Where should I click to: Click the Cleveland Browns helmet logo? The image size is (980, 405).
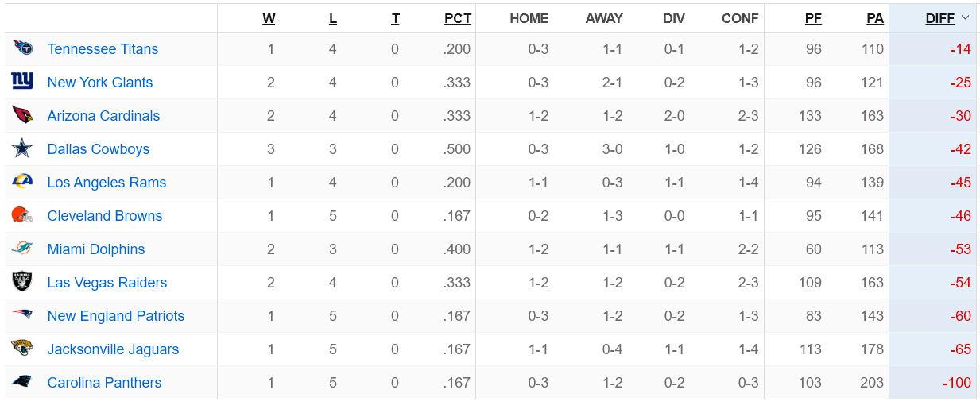pos(23,215)
